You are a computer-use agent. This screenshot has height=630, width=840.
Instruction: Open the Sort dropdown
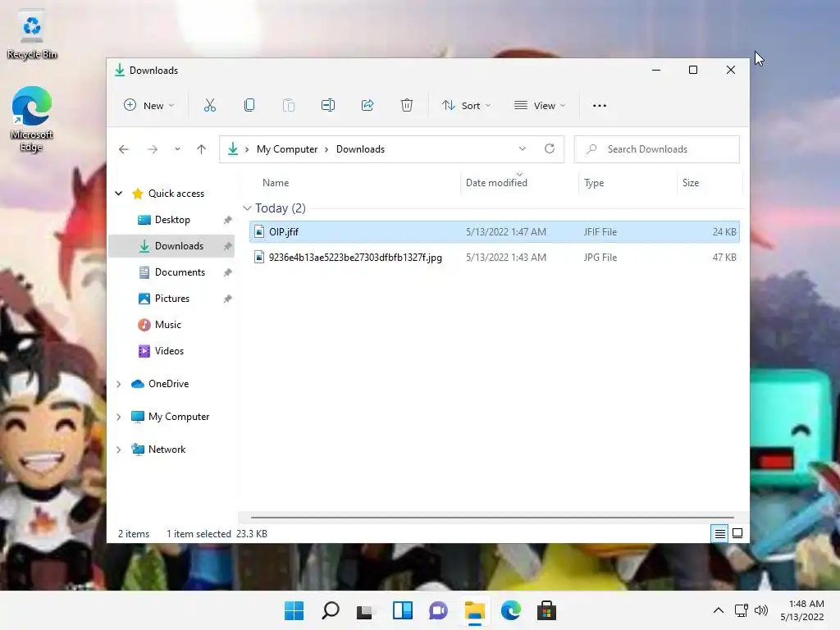click(x=466, y=106)
